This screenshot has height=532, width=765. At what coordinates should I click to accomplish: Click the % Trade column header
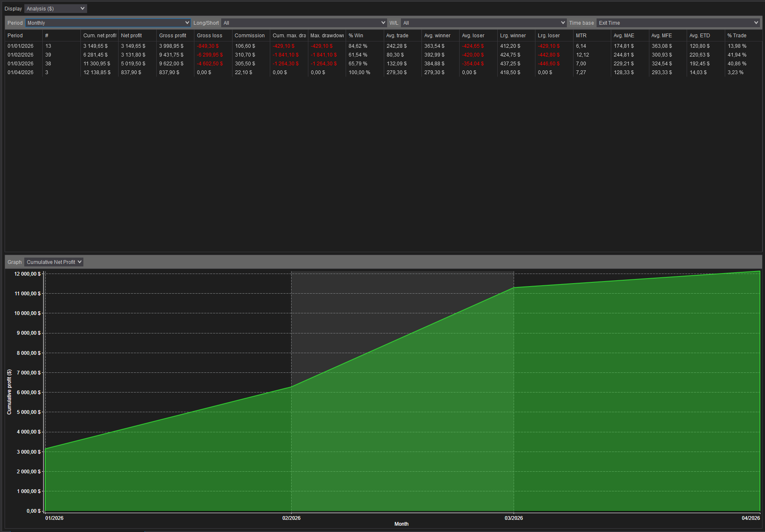737,36
